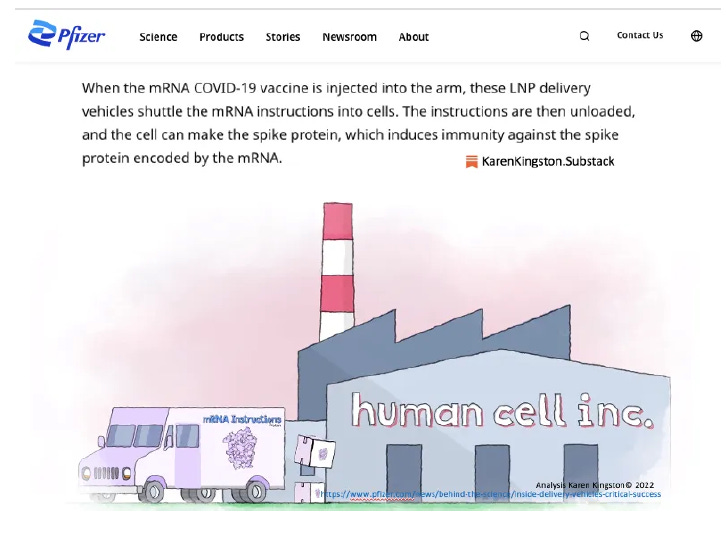This screenshot has height=540, width=726.
Task: Click the orange Substack bookmark icon
Action: [x=471, y=162]
